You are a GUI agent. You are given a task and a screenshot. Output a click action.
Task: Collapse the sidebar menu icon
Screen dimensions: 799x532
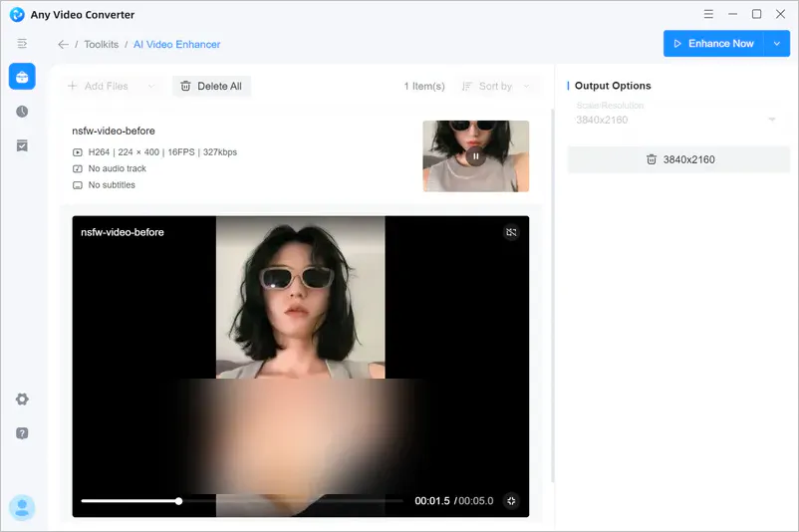[x=22, y=44]
